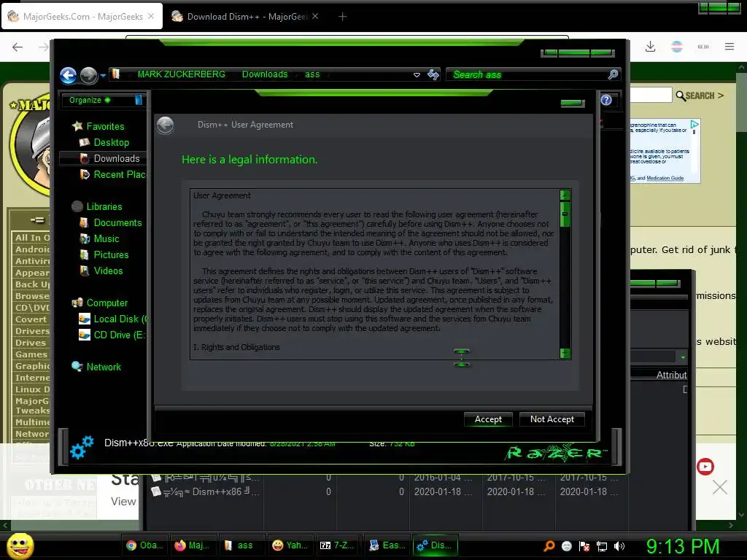Select the ass folder in address path

click(312, 74)
